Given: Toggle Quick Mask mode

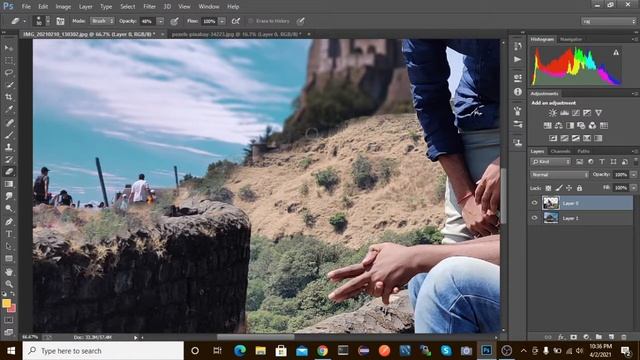Looking at the screenshot, I should click(9, 320).
